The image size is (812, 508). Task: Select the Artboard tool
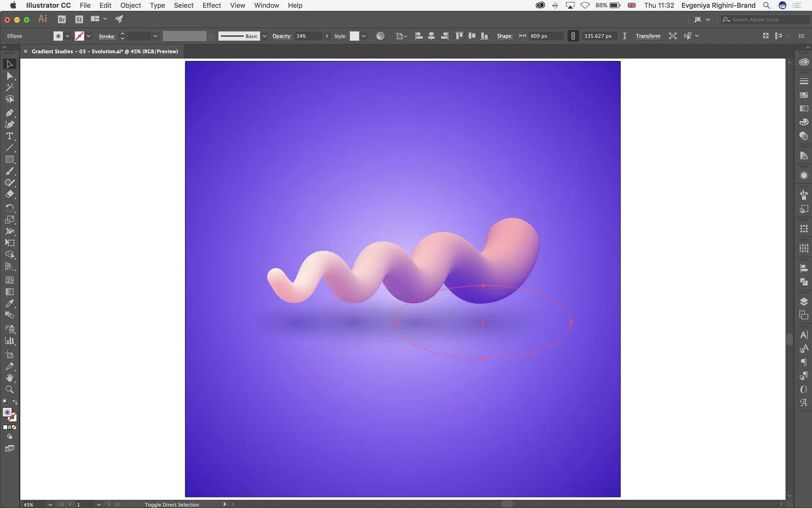pos(9,355)
